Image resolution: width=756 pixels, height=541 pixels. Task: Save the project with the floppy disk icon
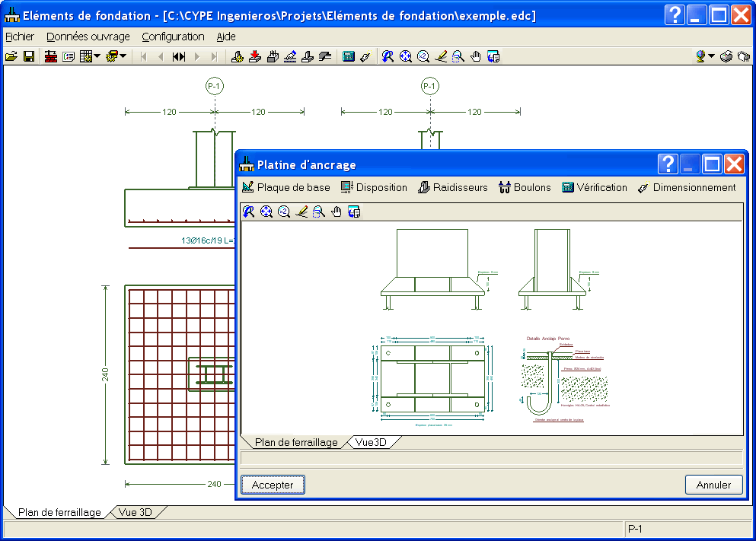pyautogui.click(x=29, y=56)
